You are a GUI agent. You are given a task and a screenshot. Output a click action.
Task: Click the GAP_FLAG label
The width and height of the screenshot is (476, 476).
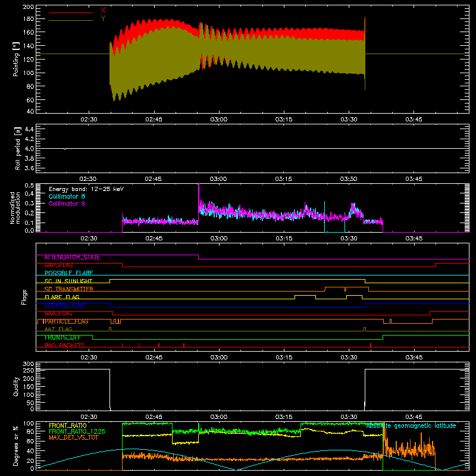click(58, 265)
